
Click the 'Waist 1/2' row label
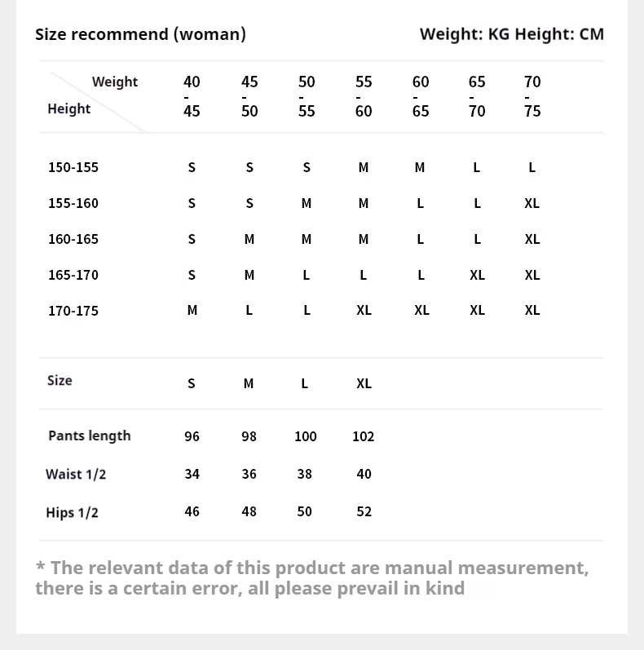pyautogui.click(x=76, y=474)
